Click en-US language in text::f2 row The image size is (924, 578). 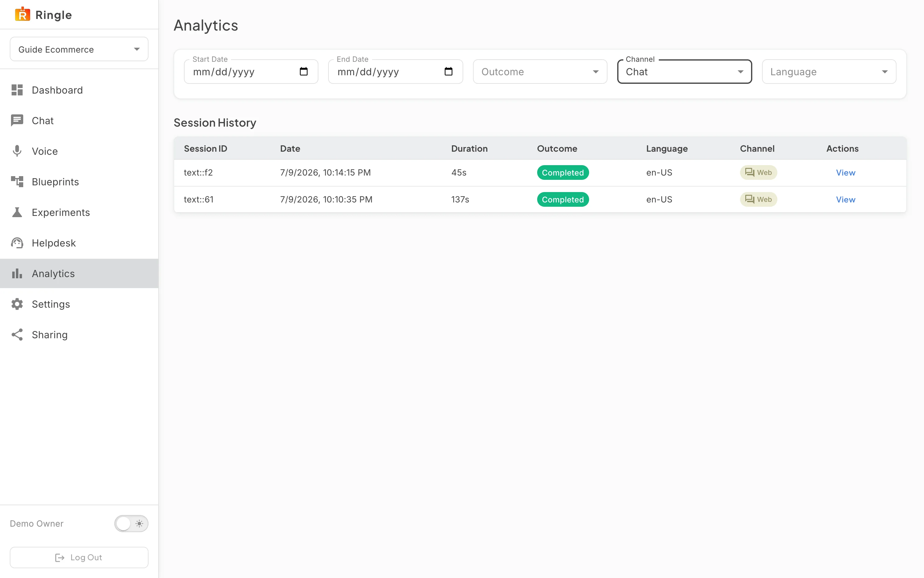point(659,172)
